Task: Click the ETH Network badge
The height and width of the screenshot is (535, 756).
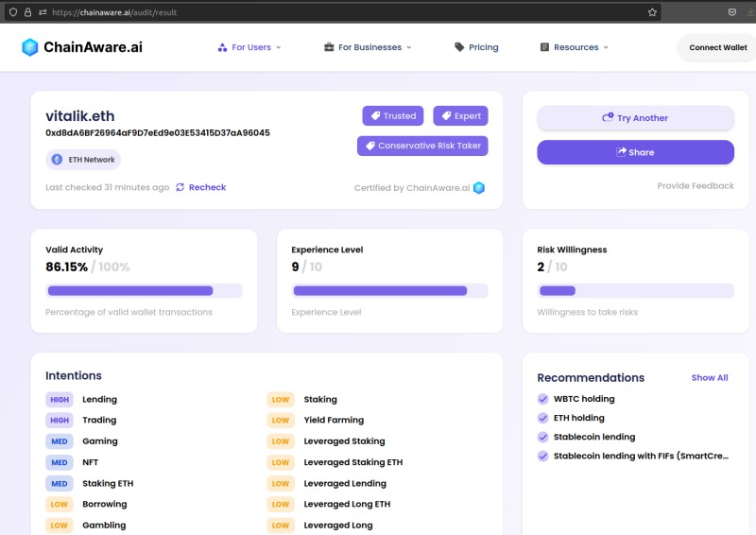Action: coord(83,160)
